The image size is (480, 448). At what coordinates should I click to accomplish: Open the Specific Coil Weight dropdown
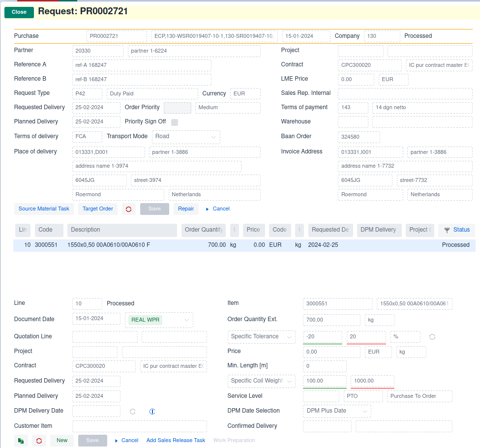[x=262, y=381]
